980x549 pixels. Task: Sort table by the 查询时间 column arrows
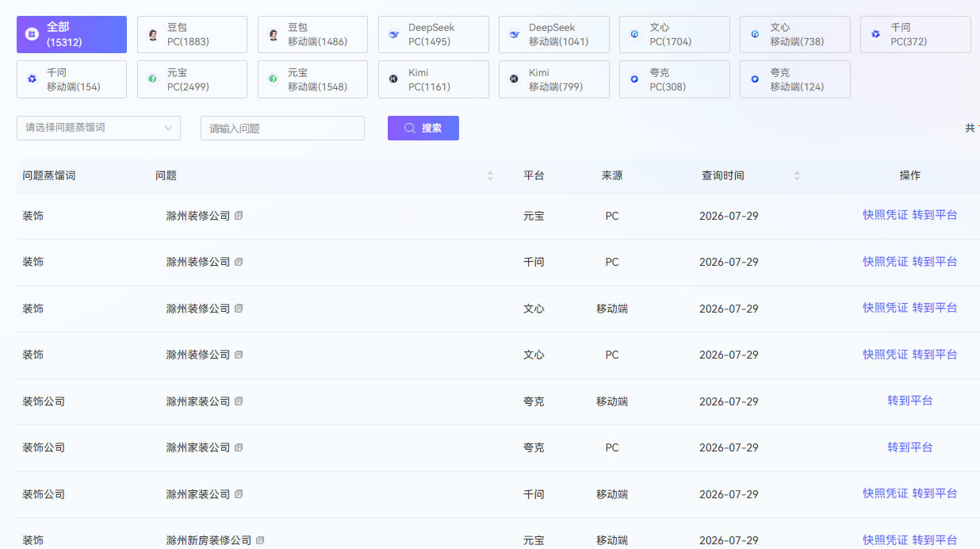tap(797, 175)
